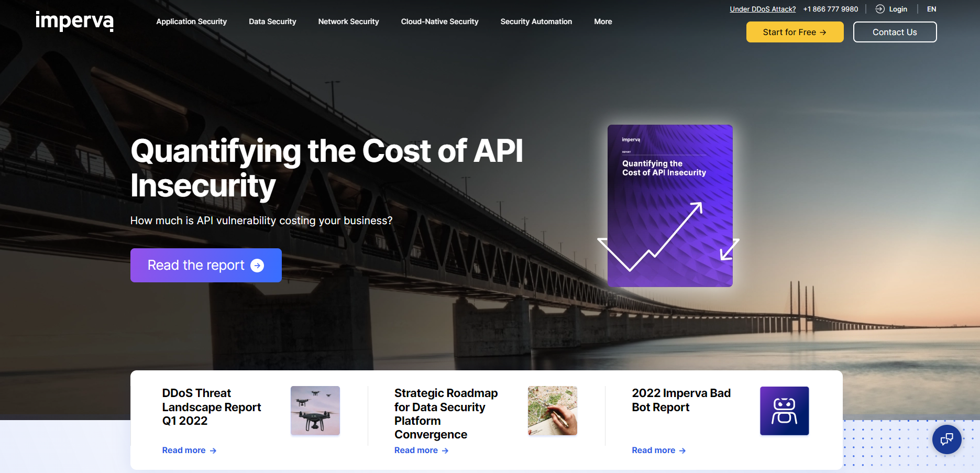Click the Contact Us button

895,32
